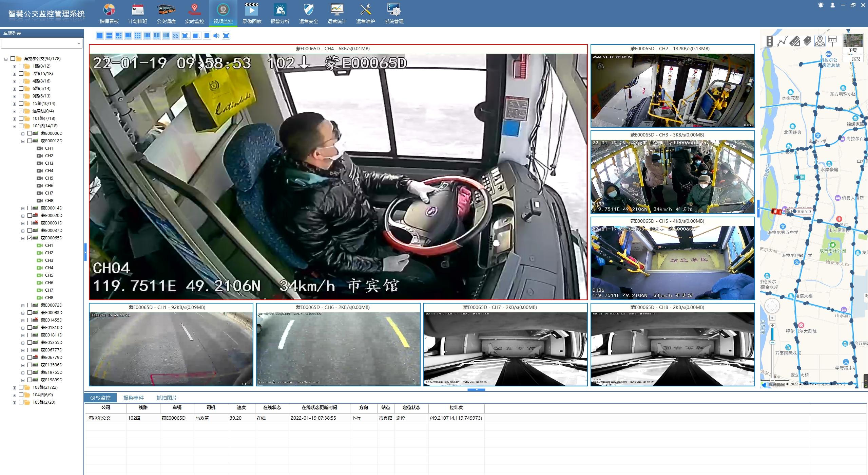This screenshot has height=475, width=868.
Task: Expand the 2路 route node
Action: pos(15,74)
